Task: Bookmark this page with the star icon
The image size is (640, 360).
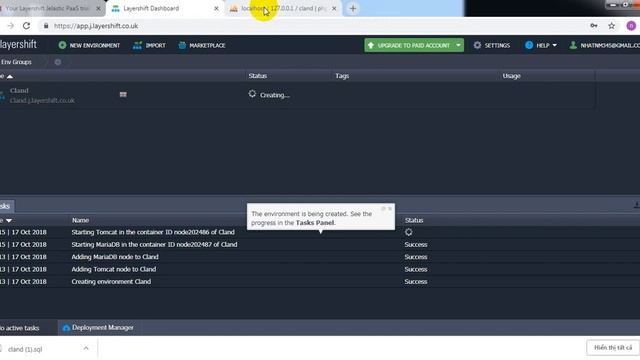Action: [611, 26]
